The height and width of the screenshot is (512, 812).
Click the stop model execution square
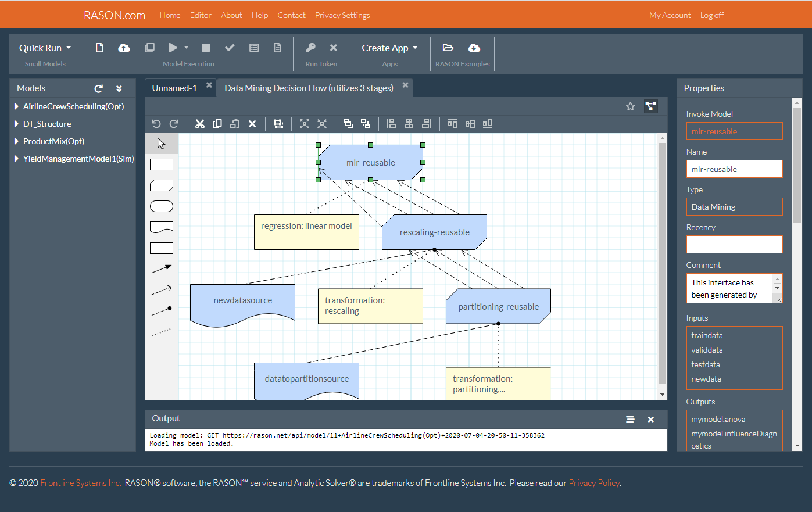[x=206, y=48]
